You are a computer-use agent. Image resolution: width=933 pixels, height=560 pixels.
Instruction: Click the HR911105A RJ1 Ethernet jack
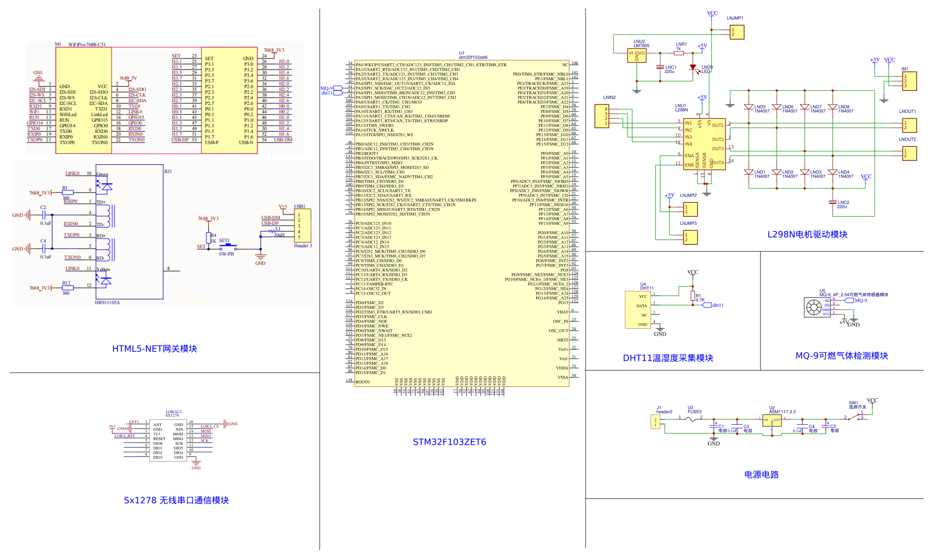coord(130,232)
